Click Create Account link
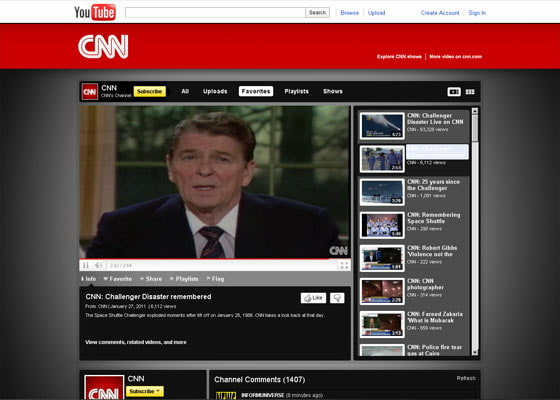 coord(440,13)
